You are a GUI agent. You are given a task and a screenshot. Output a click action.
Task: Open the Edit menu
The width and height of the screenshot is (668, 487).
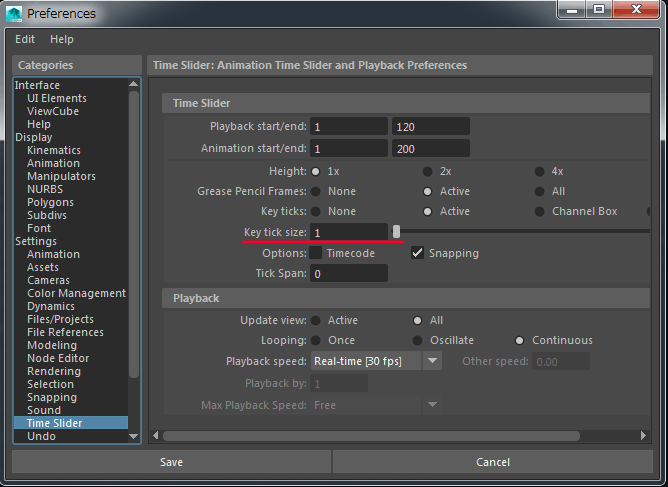click(x=25, y=39)
